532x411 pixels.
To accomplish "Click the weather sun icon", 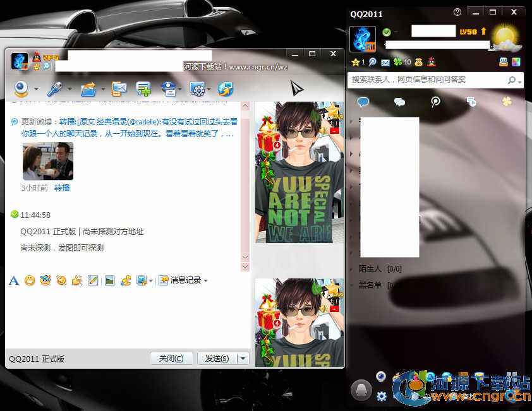I will (505, 39).
